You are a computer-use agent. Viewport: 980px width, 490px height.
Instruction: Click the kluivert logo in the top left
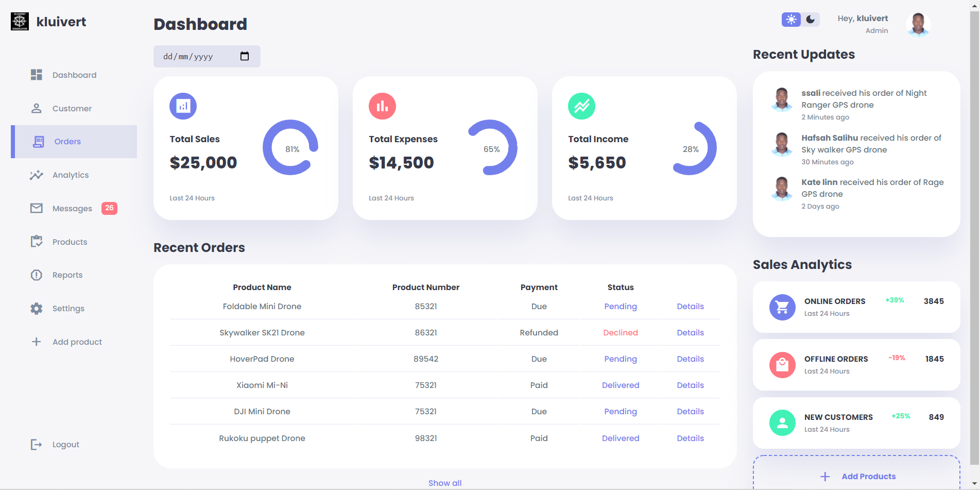pos(20,21)
